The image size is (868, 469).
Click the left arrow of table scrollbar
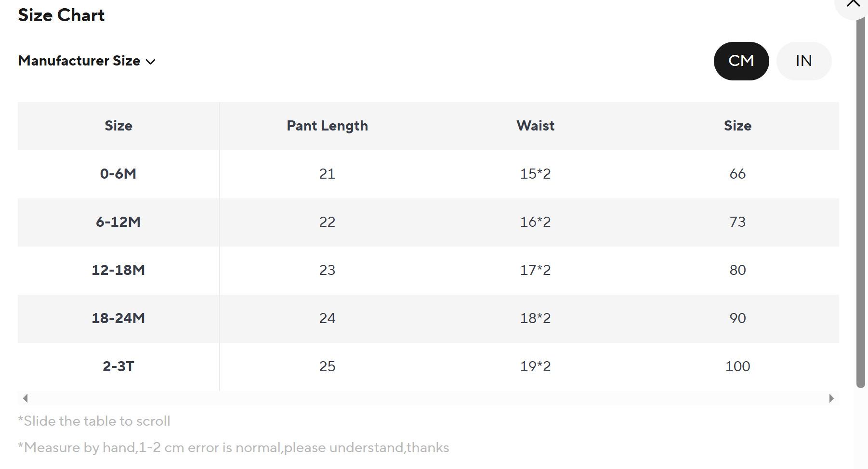coord(26,398)
